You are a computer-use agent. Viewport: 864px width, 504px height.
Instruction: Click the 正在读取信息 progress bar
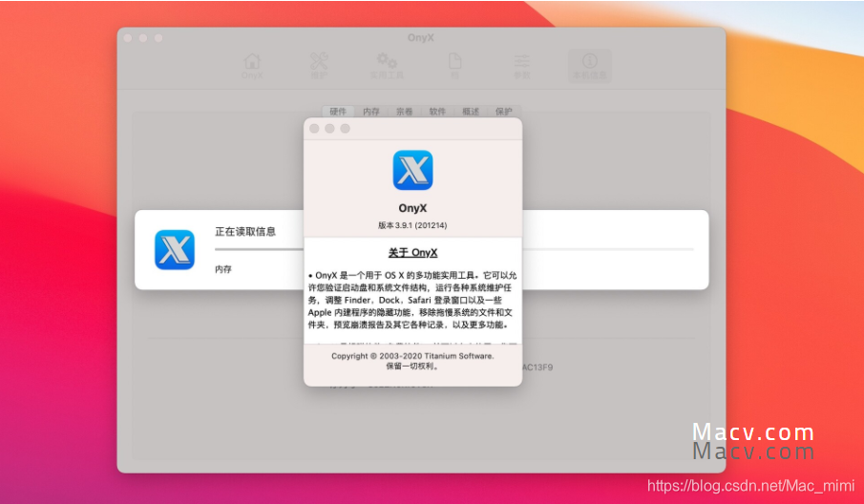pos(454,249)
